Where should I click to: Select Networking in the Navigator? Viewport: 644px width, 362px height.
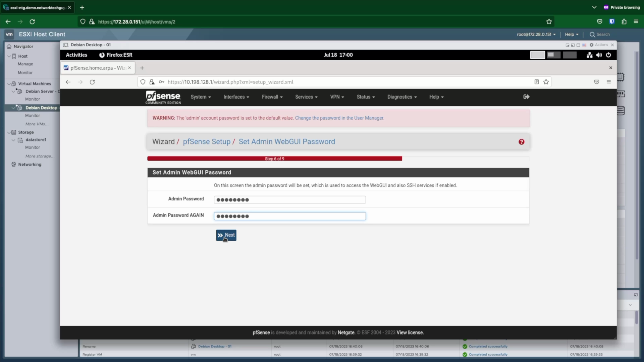tap(30, 165)
